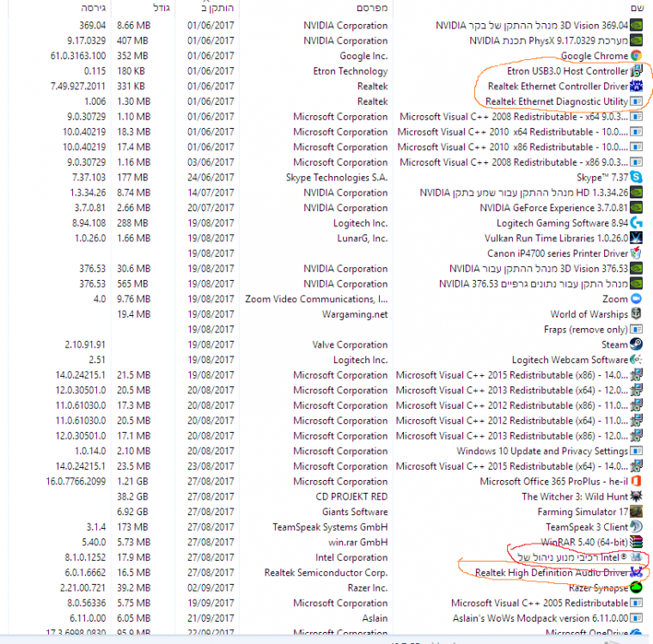
Task: Click the Zoom Video Communications publisher cell
Action: pos(316,299)
